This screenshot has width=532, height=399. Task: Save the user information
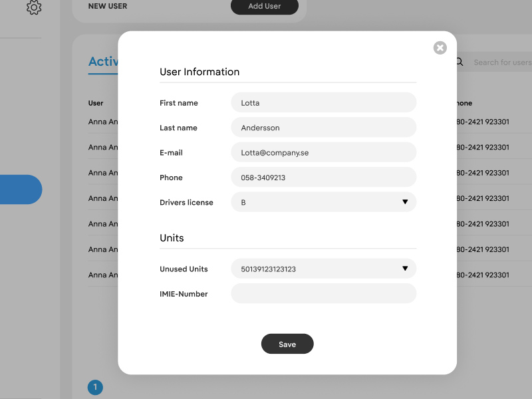[287, 344]
